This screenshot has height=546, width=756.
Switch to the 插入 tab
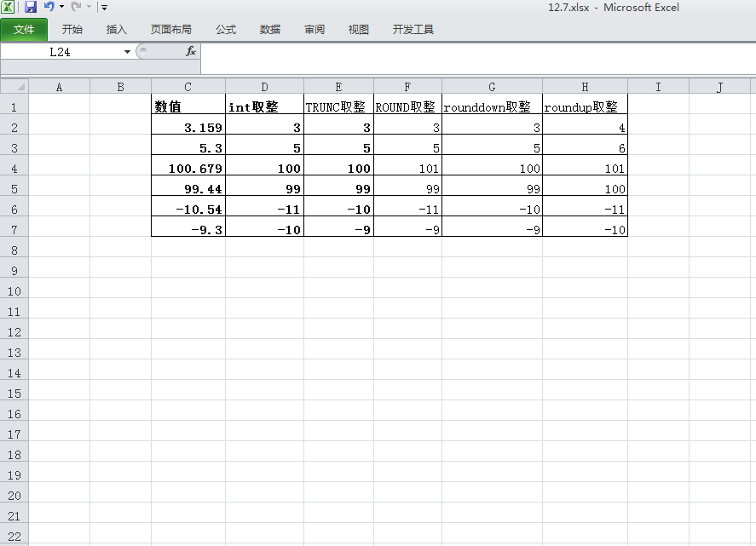[x=116, y=30]
